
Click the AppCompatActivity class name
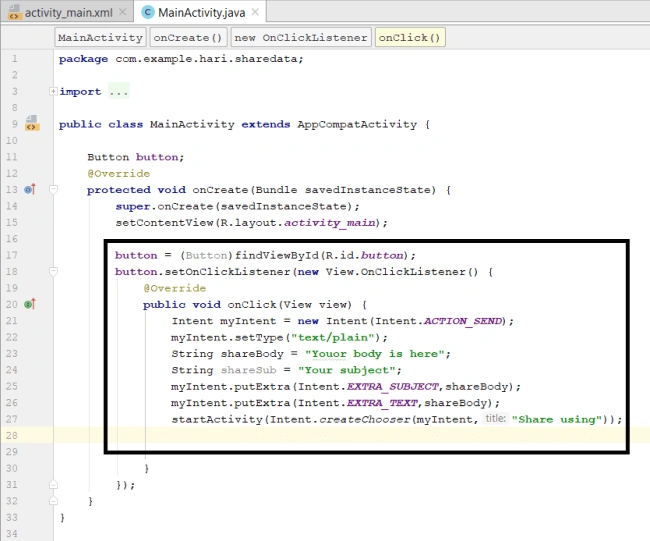pyautogui.click(x=357, y=124)
